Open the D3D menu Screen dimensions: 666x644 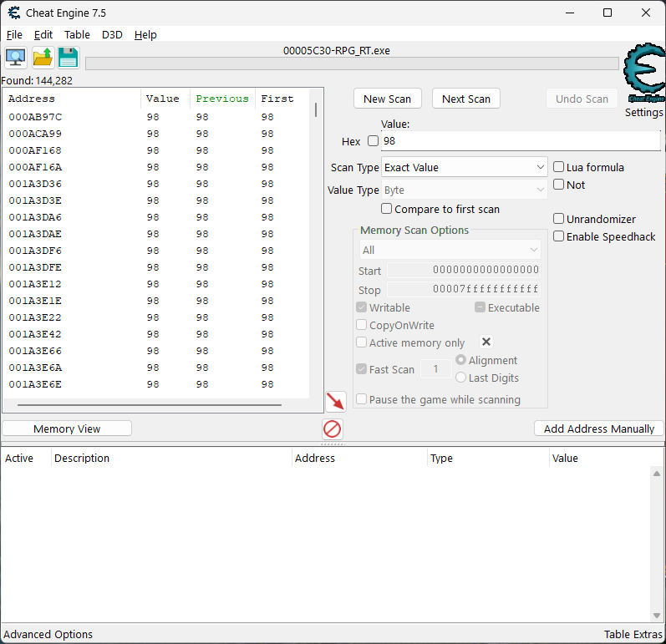[112, 35]
